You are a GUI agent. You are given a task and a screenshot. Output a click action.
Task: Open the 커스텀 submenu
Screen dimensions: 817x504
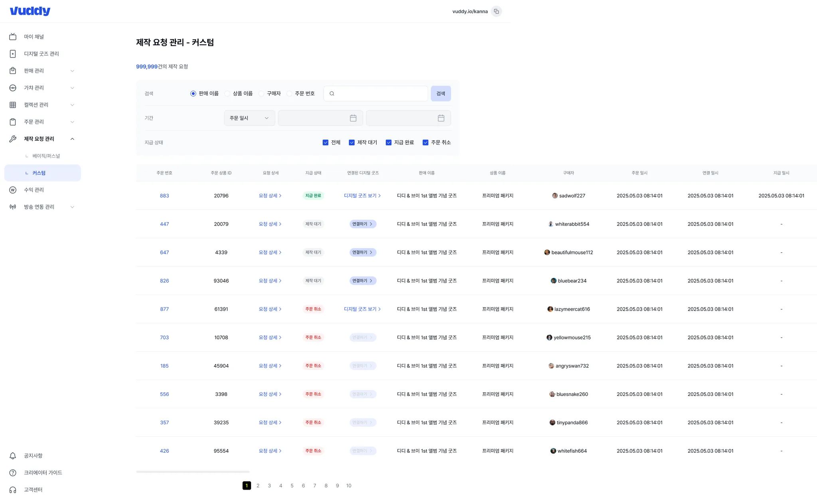click(43, 173)
